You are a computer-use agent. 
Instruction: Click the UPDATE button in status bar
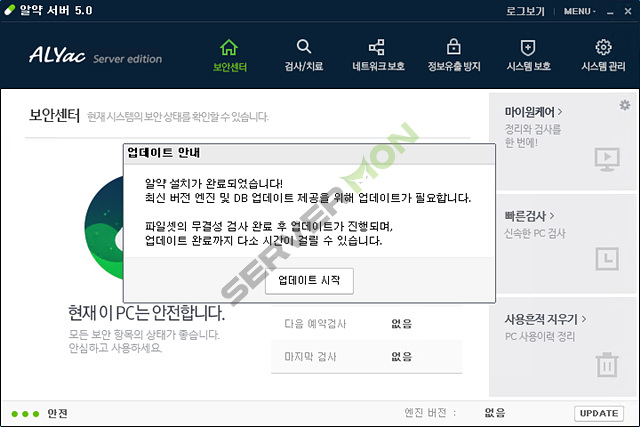(x=599, y=414)
